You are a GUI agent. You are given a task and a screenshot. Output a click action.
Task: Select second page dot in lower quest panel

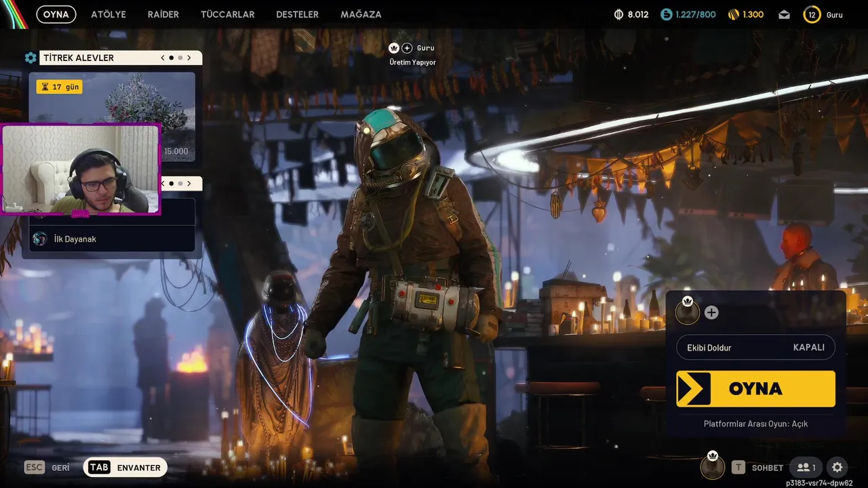click(180, 183)
